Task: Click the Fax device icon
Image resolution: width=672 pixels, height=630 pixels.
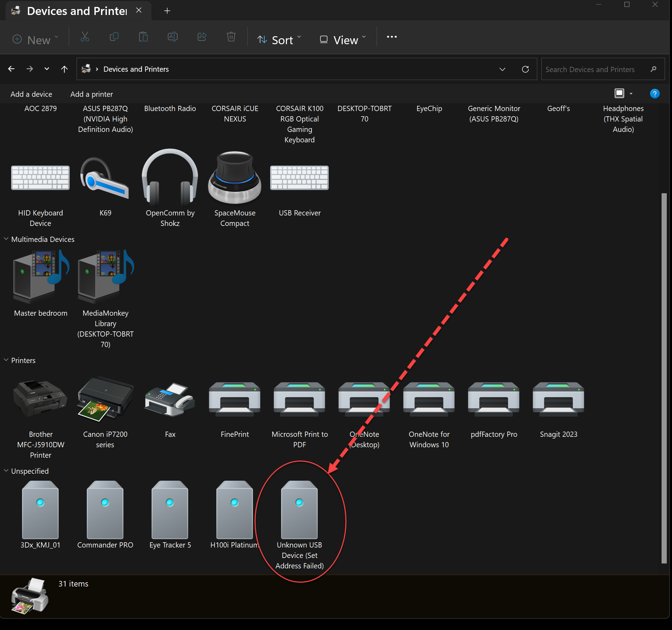Action: [x=170, y=400]
